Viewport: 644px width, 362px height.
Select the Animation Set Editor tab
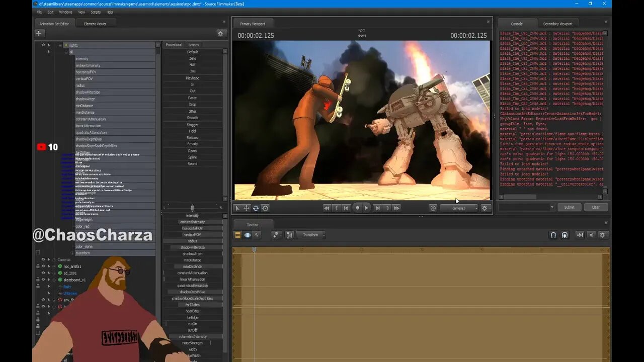pyautogui.click(x=54, y=23)
